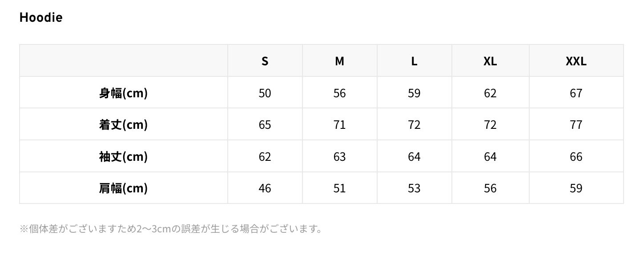Screen dimensions: 644x255
Task: Click the 袖丈(cm) row label
Action: [123, 156]
